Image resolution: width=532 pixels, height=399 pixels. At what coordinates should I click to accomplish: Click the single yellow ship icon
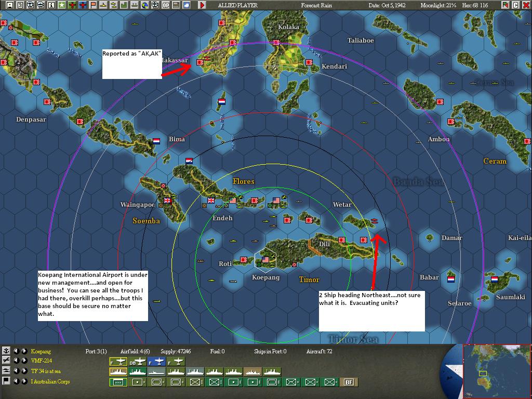tap(103, 5)
